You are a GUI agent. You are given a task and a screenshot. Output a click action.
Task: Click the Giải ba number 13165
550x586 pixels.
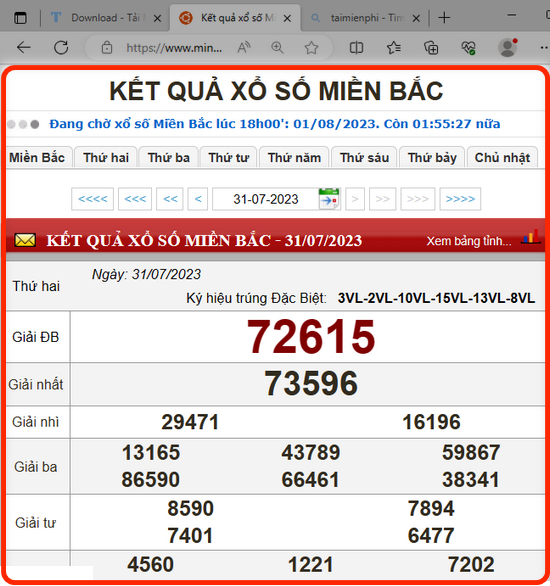pyautogui.click(x=151, y=452)
